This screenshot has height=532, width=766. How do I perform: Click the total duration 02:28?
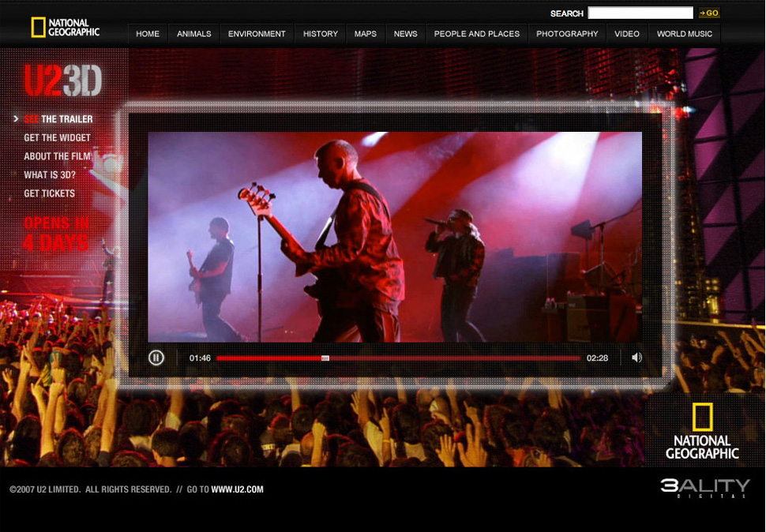pyautogui.click(x=598, y=358)
